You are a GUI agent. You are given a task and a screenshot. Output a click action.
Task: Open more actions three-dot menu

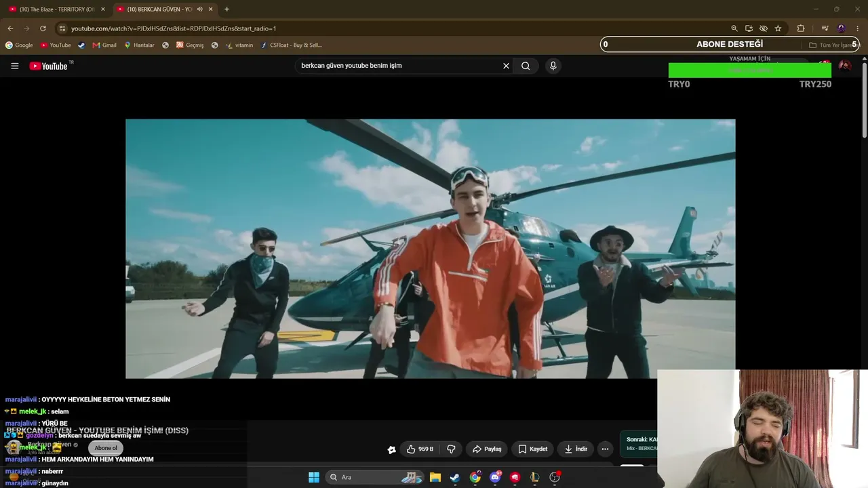coord(605,449)
